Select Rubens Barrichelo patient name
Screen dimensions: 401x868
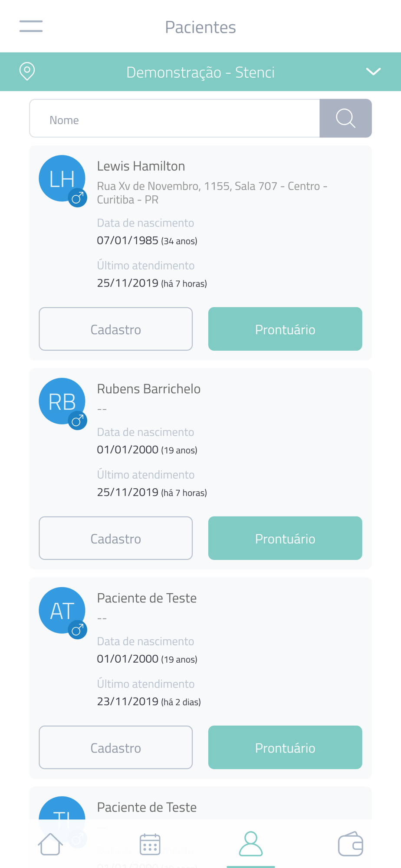149,389
